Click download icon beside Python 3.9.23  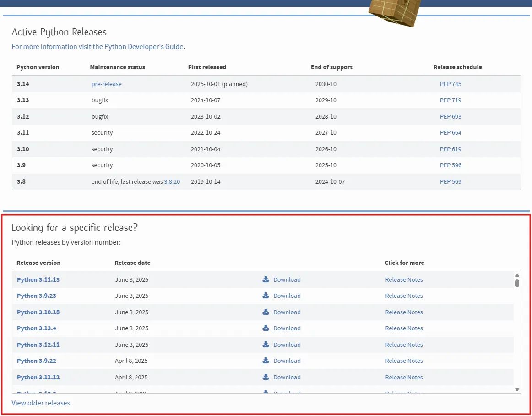click(x=266, y=296)
